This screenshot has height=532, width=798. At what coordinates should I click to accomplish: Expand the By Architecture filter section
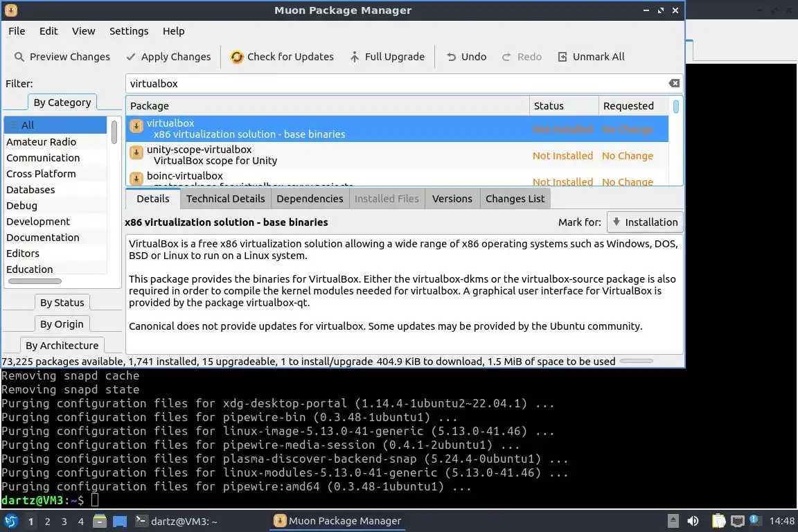coord(62,345)
